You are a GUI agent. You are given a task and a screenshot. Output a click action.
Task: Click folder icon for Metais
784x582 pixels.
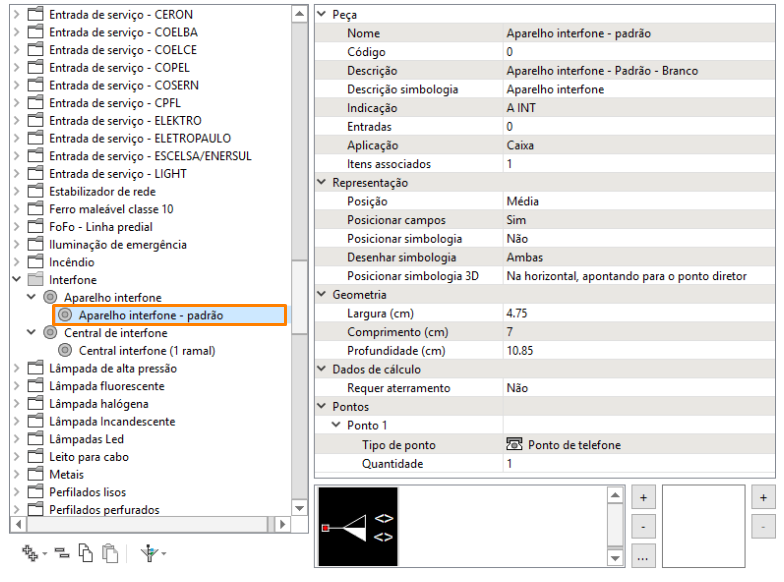tap(35, 474)
